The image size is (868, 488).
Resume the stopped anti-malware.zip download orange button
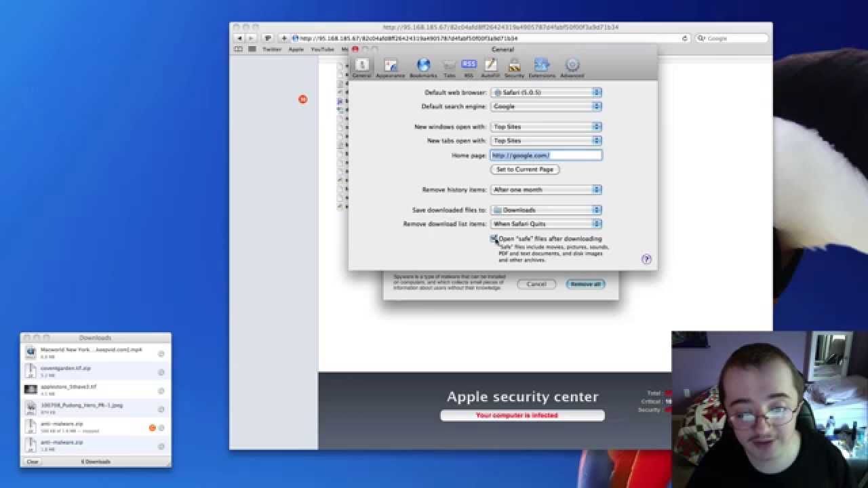coord(152,428)
